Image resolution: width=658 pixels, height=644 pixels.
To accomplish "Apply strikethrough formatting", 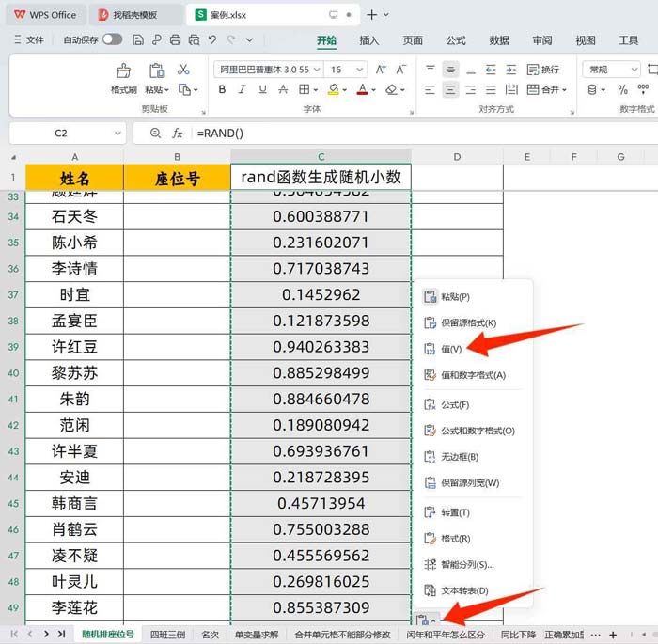I will point(283,89).
